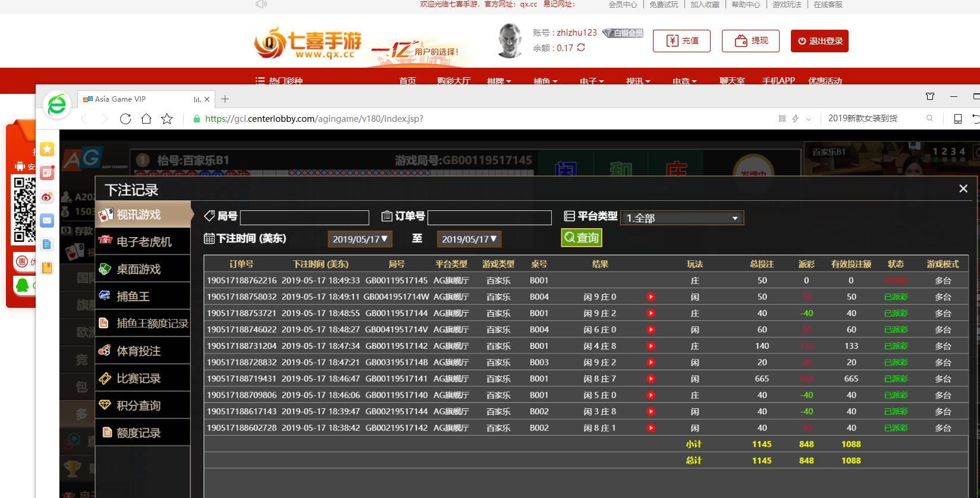Expand the 棋牌 navigation dropdown
The image size is (980, 498).
[499, 81]
